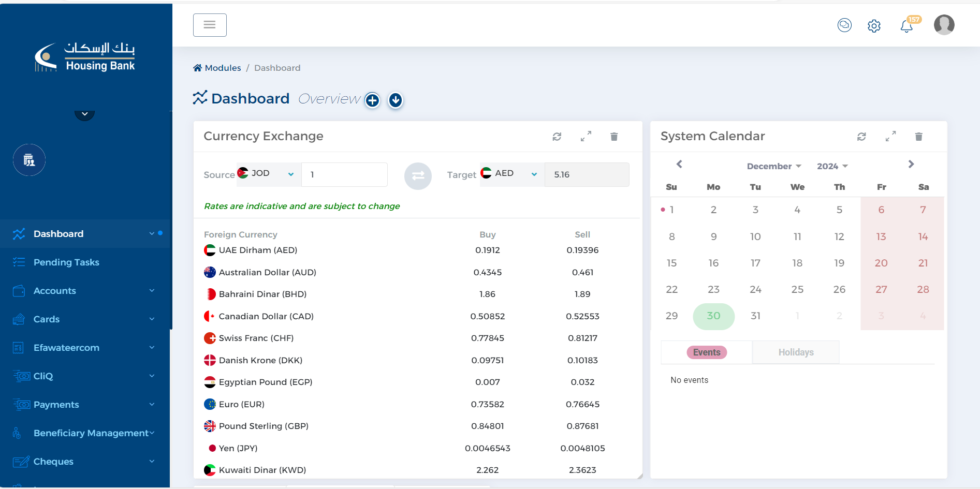Click the source amount input field
Image resolution: width=980 pixels, height=489 pixels.
coord(344,174)
